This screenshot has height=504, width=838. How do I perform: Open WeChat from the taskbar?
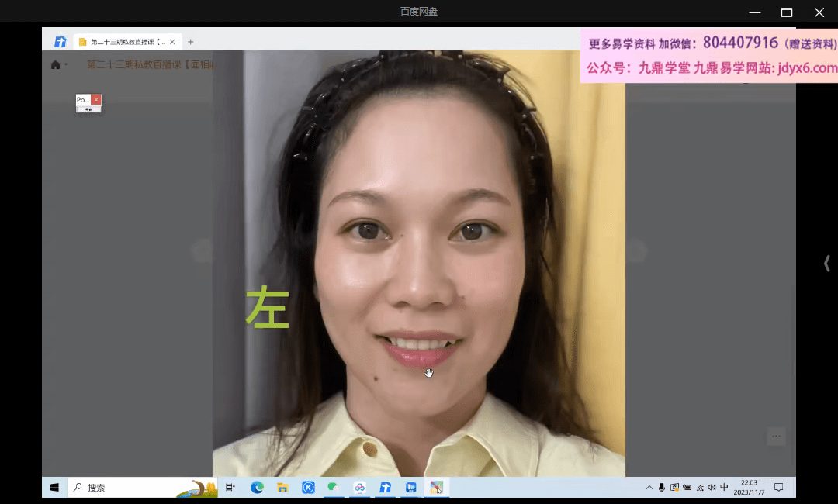334,488
